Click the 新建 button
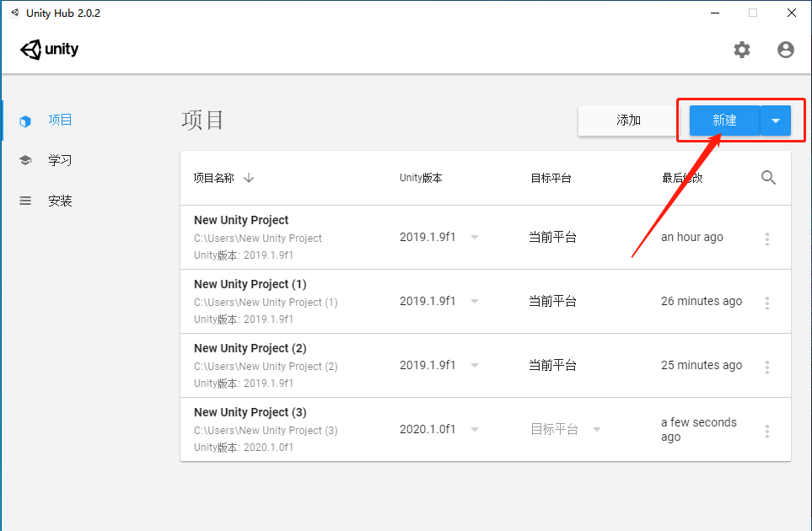 coord(724,121)
